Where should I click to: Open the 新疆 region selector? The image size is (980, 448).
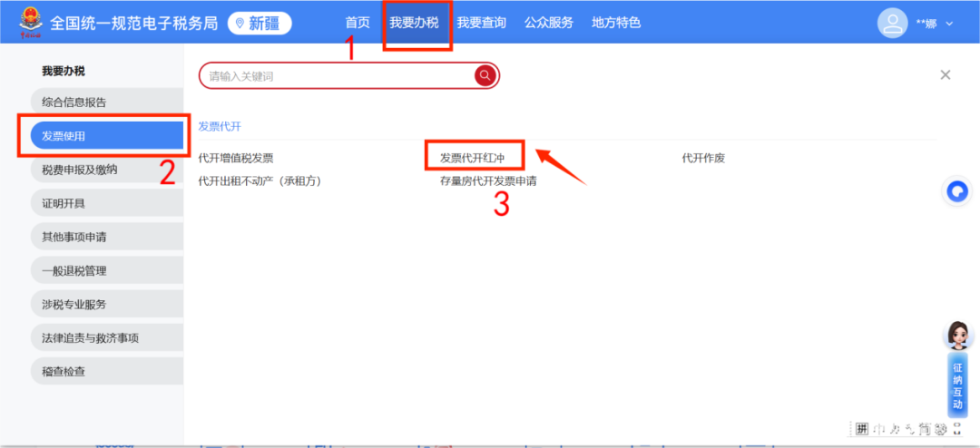(260, 24)
